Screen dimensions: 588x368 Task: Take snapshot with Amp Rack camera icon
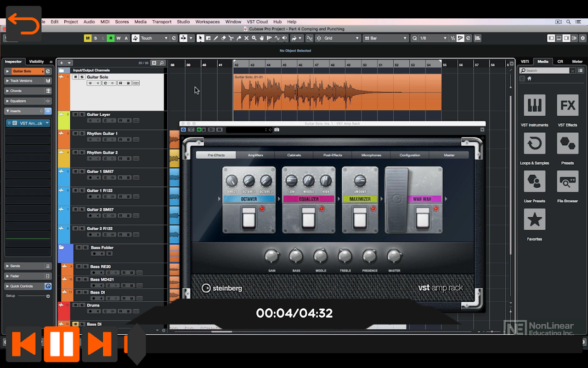[277, 130]
